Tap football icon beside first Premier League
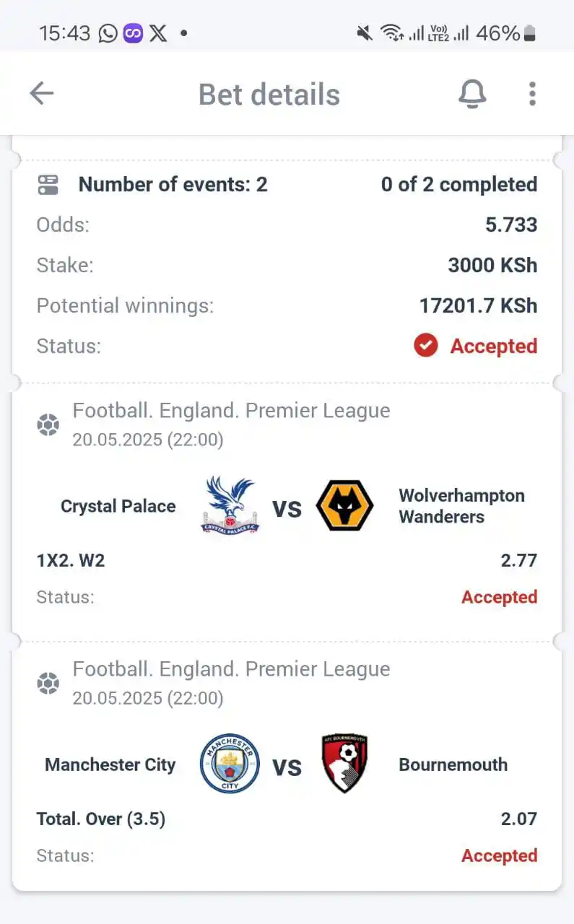This screenshot has width=574, height=924. 48,425
